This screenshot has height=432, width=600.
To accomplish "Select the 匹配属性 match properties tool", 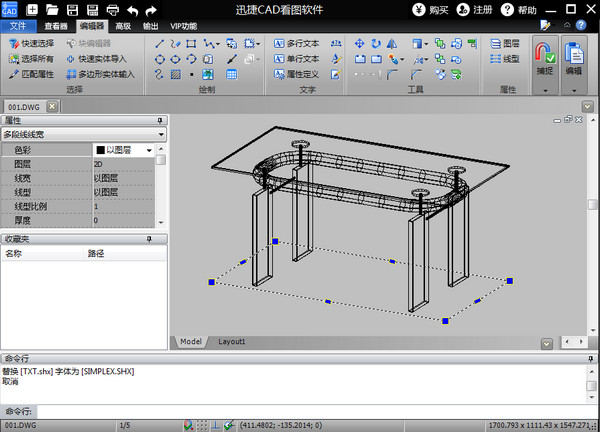I will pos(32,74).
